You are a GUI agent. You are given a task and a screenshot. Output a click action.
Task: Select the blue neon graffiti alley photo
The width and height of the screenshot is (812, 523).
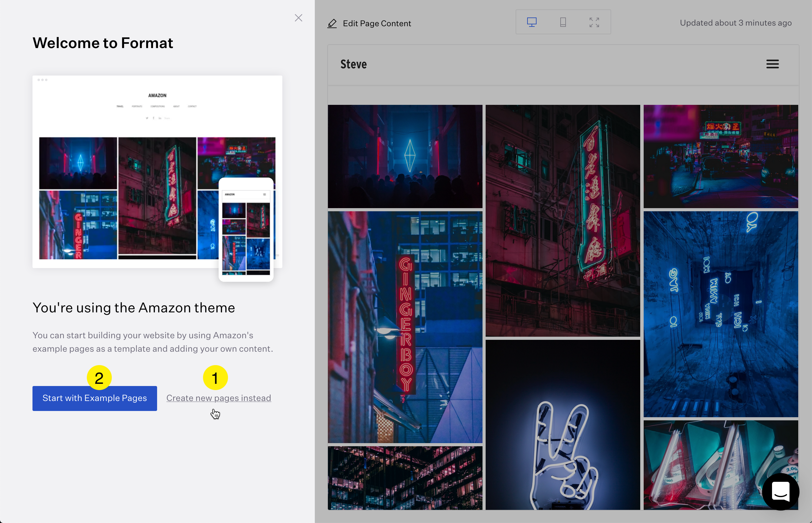click(720, 314)
